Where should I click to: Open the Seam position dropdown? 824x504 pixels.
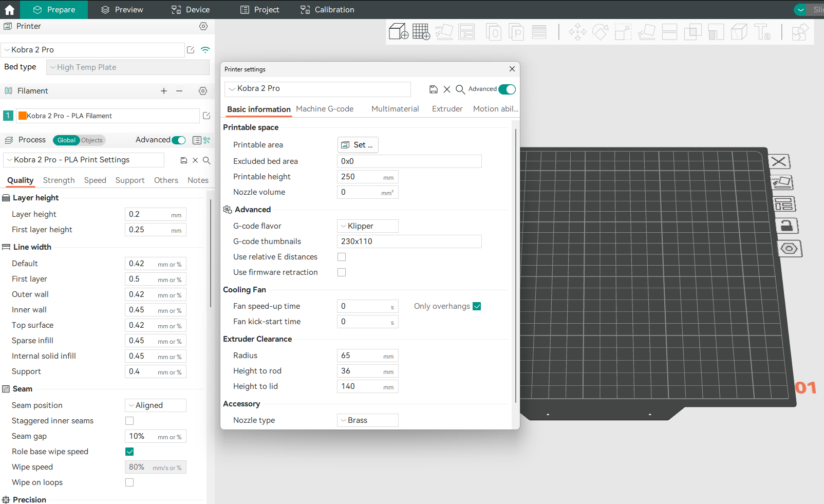click(156, 405)
